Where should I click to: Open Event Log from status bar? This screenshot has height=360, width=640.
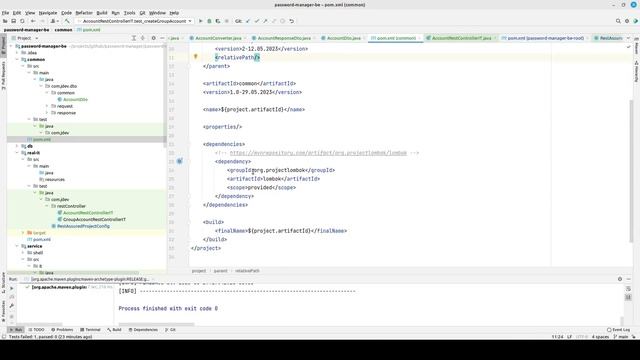(618, 329)
